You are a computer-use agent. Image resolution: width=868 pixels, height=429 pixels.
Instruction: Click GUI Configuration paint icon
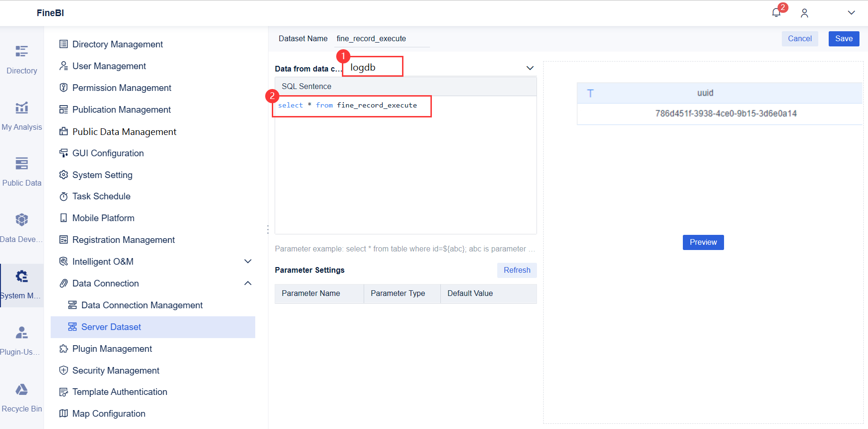coord(63,153)
